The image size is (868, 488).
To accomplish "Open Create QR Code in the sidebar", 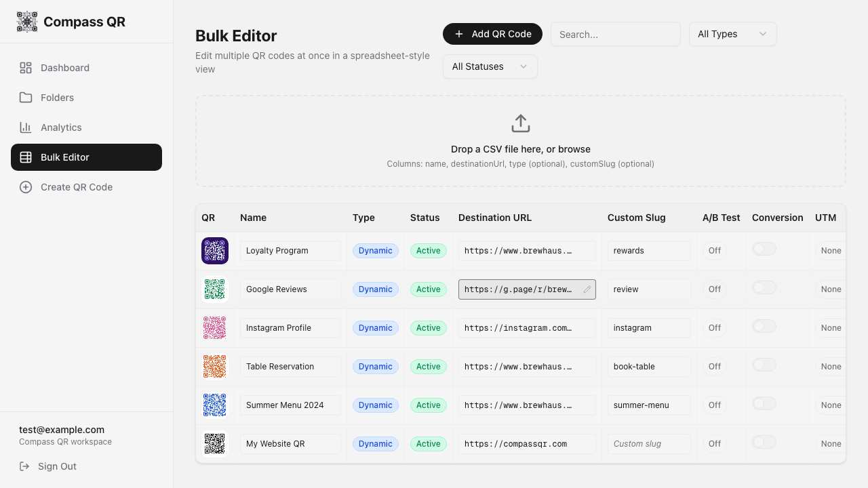I will pos(86,187).
